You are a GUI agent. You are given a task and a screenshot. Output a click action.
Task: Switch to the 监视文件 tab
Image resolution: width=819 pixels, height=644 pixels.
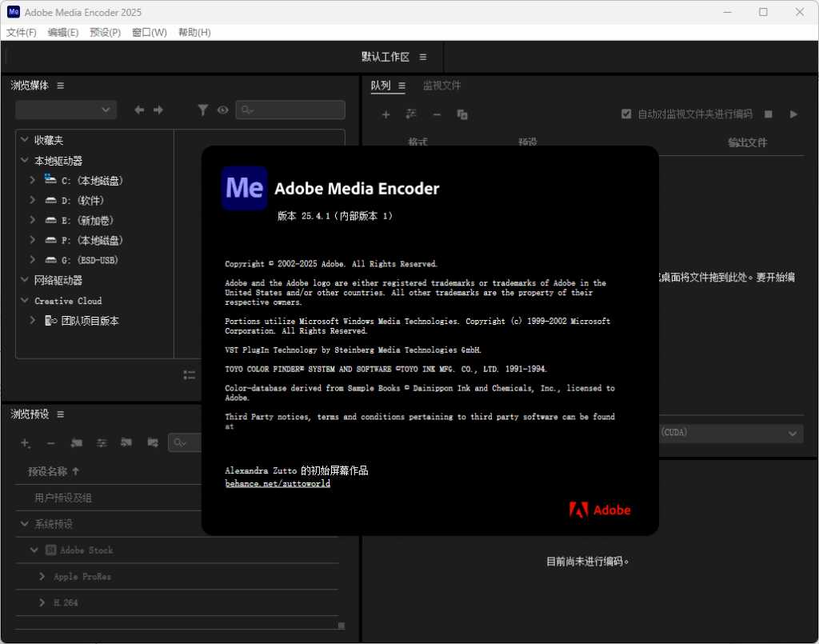(x=441, y=85)
